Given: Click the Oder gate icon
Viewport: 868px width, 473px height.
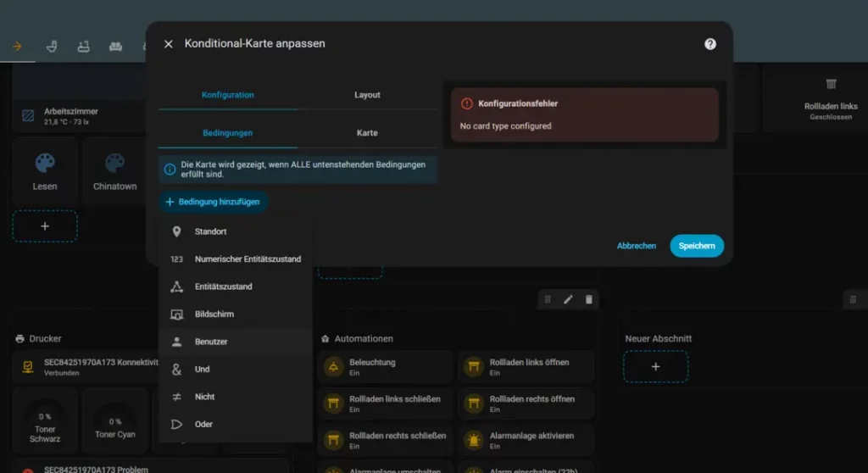Looking at the screenshot, I should pos(176,425).
